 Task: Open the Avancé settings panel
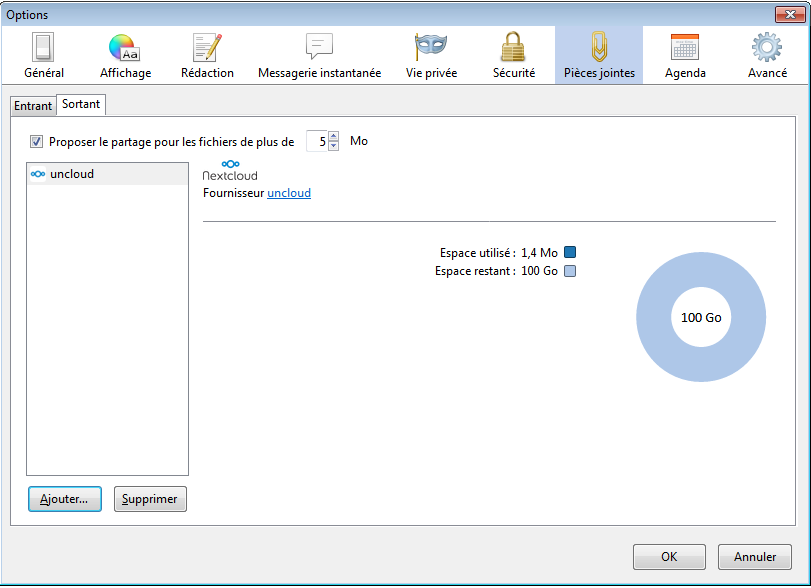coord(766,54)
